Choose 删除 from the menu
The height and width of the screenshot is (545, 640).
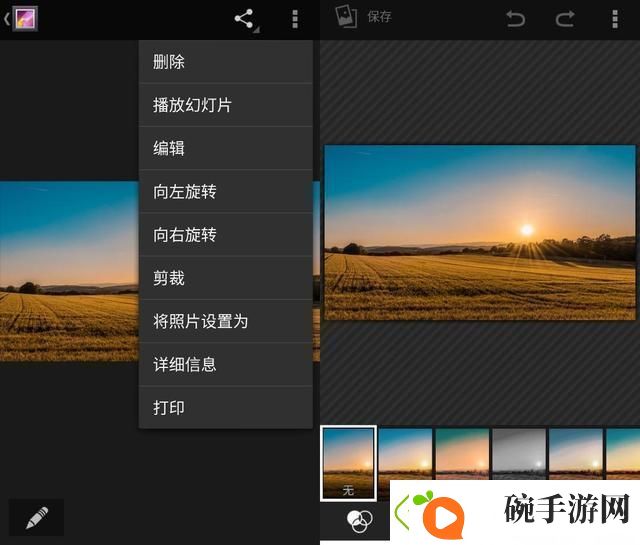[226, 62]
